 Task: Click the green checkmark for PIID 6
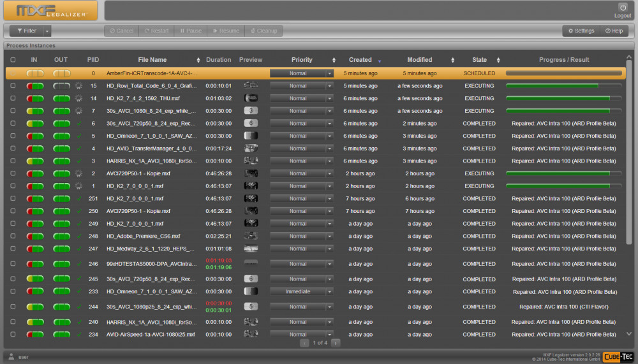coord(79,124)
